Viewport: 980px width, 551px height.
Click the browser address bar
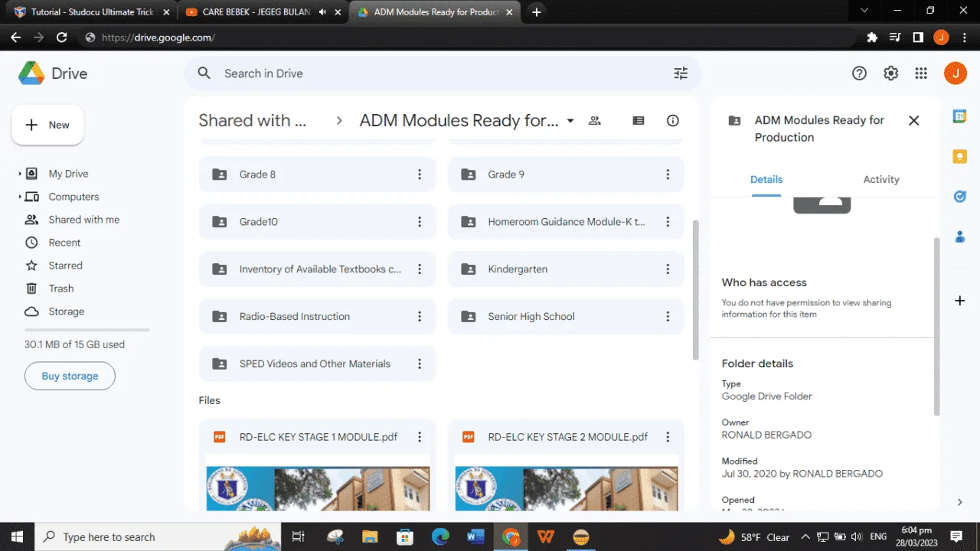click(x=467, y=37)
